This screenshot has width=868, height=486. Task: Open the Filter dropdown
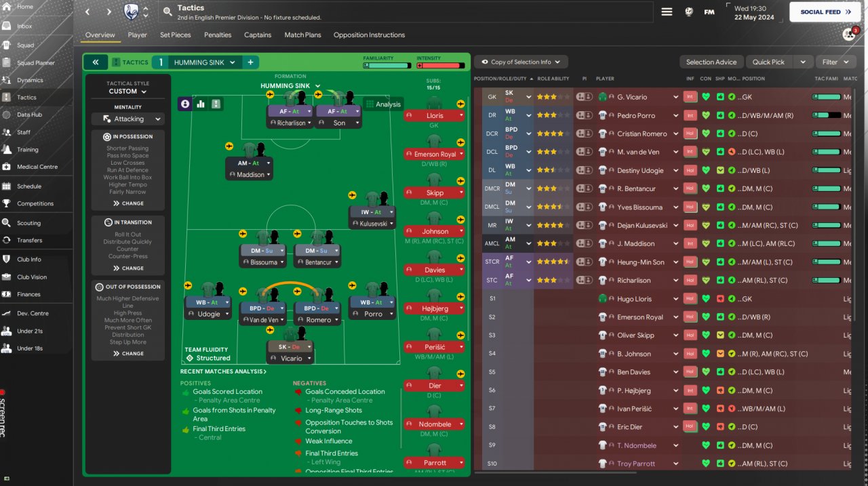pyautogui.click(x=835, y=62)
